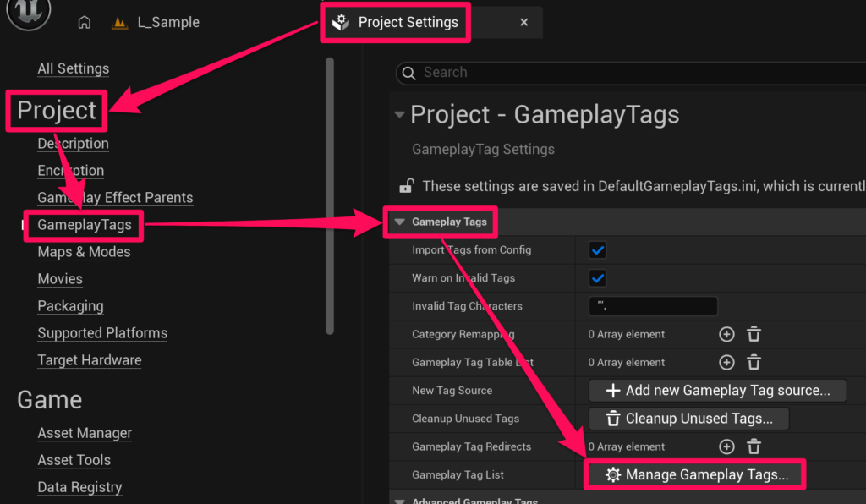Add element to Category Remapping array
The image size is (866, 504).
click(726, 334)
